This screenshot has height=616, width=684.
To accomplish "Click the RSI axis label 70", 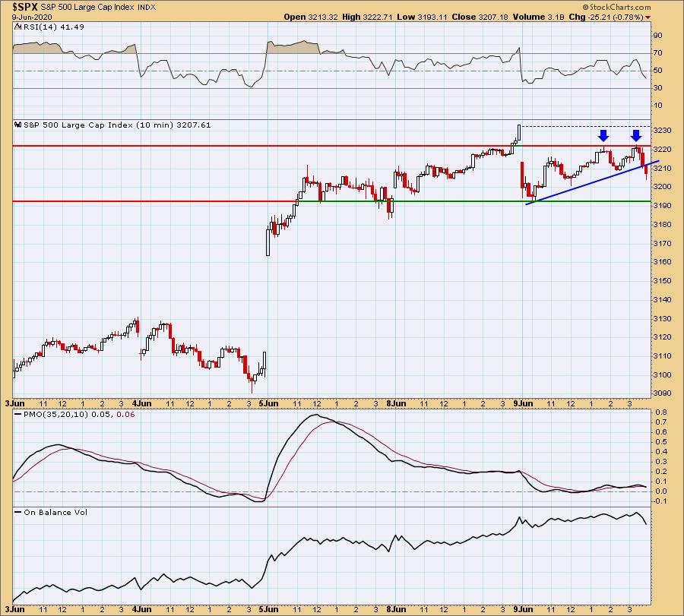I will point(657,52).
